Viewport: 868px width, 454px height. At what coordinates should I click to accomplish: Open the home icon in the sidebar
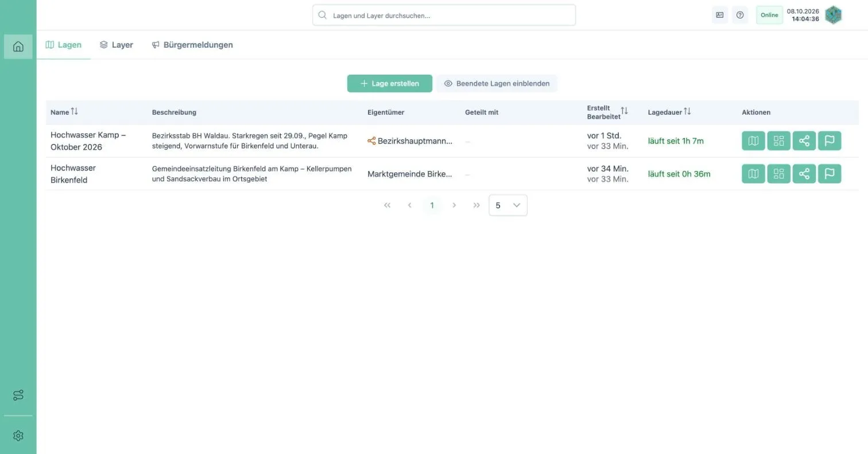[18, 46]
